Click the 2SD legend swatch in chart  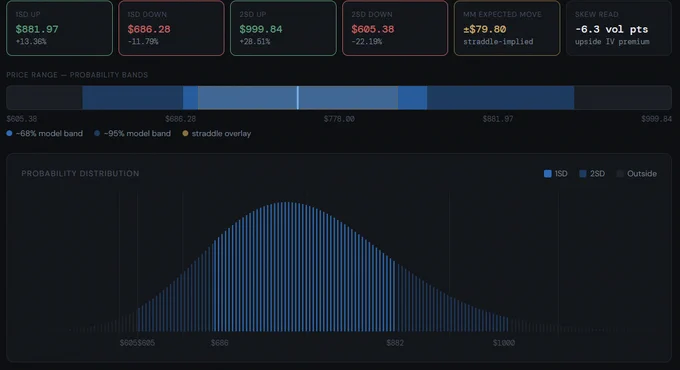[x=583, y=174]
